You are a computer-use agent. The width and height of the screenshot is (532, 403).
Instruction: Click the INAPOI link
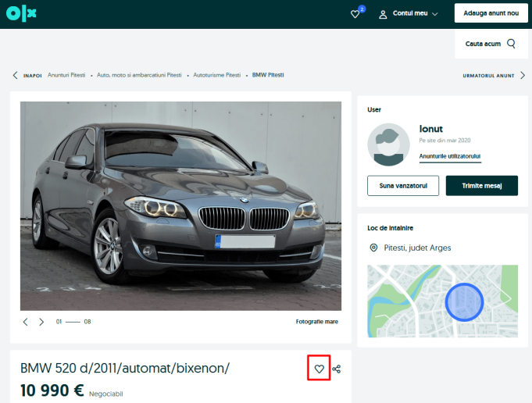point(33,75)
